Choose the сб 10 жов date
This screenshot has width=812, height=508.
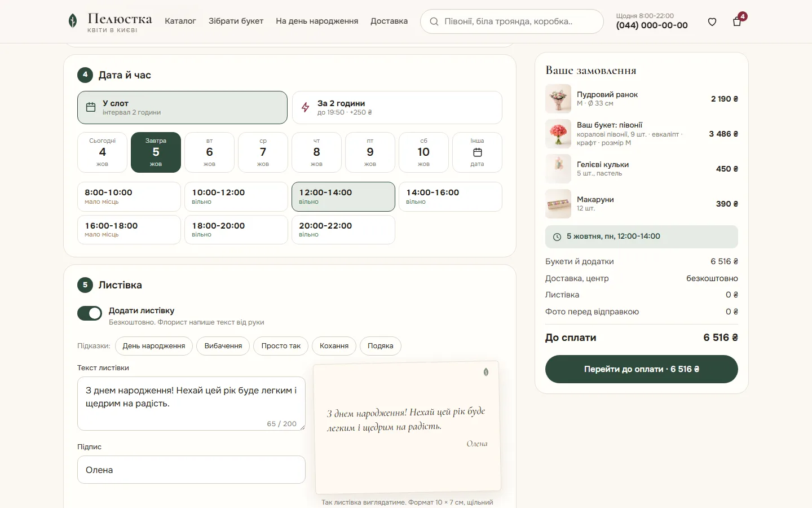424,152
